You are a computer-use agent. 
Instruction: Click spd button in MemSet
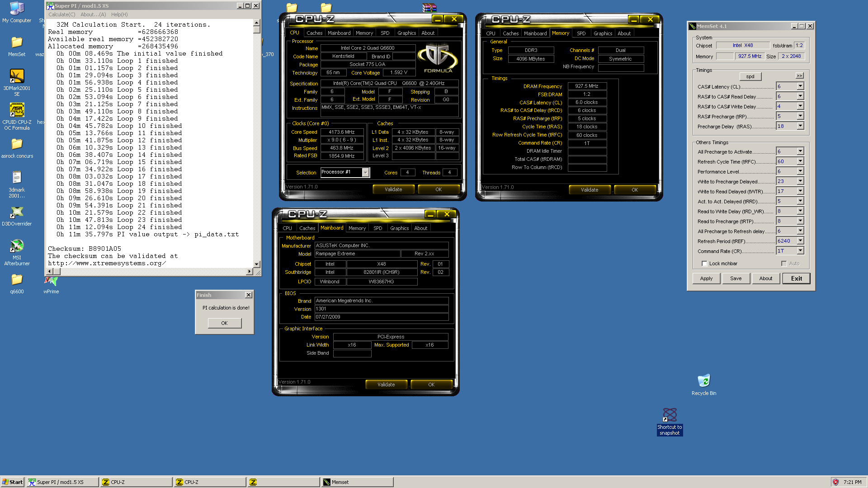click(x=750, y=76)
